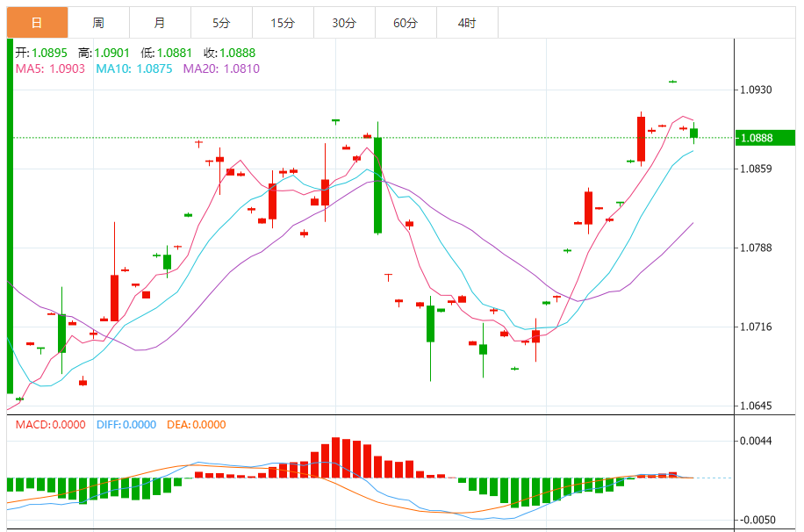
Task: Click the DIFF:0.0000 indicator label
Action: (126, 425)
